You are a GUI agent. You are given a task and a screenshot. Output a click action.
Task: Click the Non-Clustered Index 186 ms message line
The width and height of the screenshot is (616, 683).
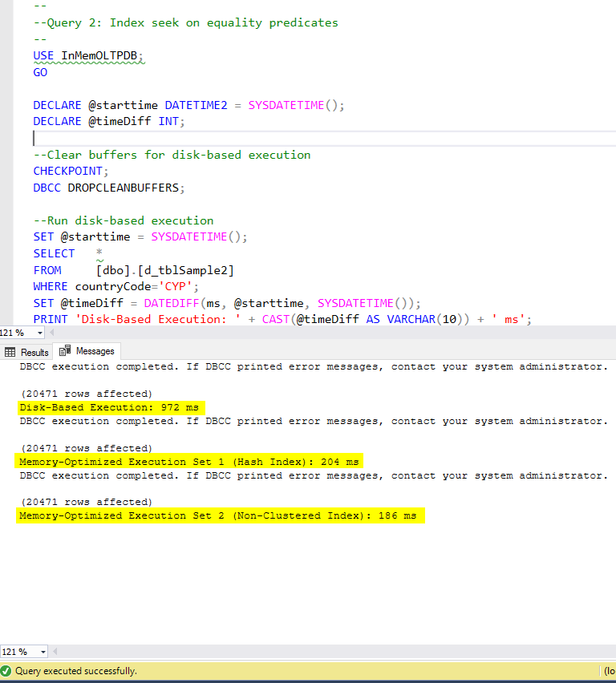click(218, 515)
